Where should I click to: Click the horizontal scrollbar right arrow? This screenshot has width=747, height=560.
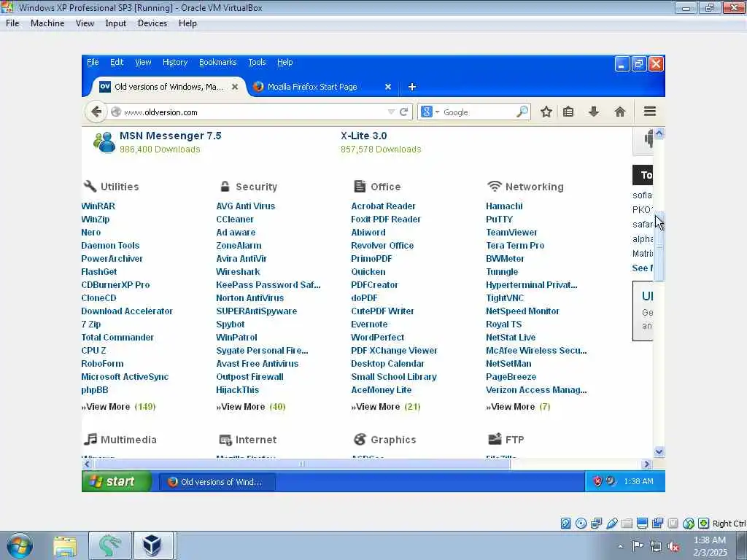pos(646,464)
